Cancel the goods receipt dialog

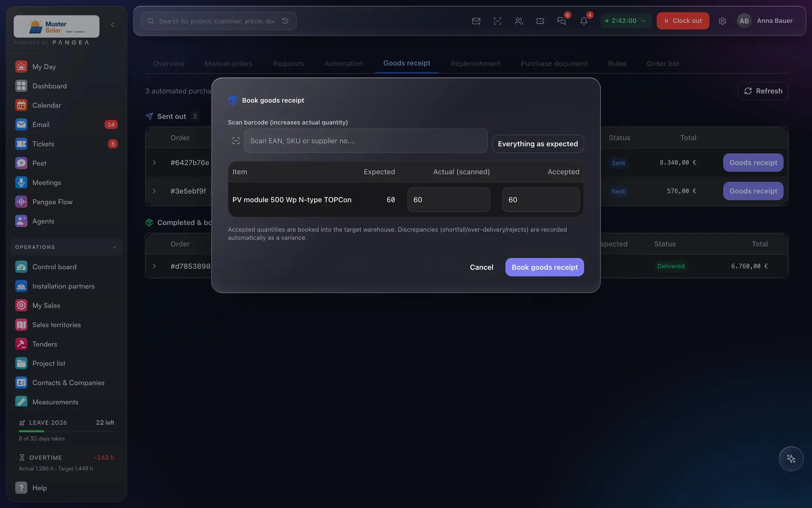point(481,267)
